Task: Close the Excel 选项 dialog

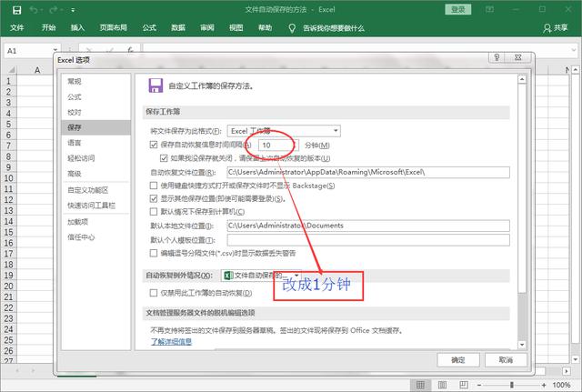Action: coord(518,57)
